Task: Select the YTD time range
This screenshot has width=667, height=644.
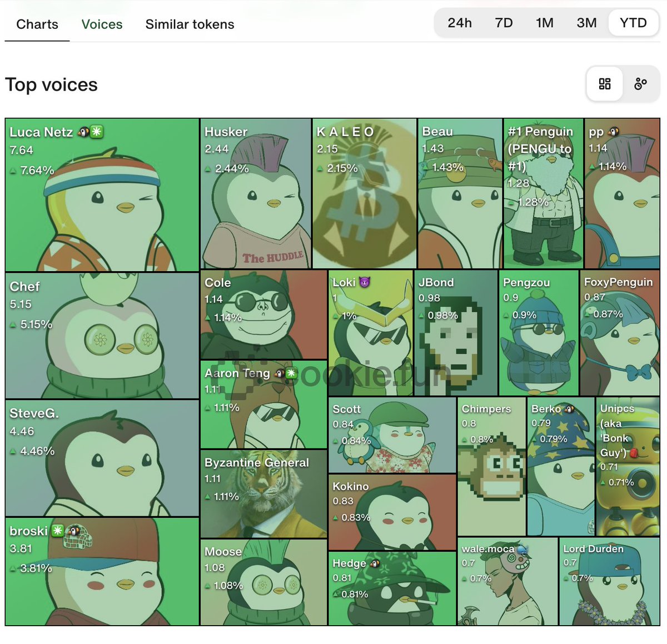Action: tap(633, 23)
